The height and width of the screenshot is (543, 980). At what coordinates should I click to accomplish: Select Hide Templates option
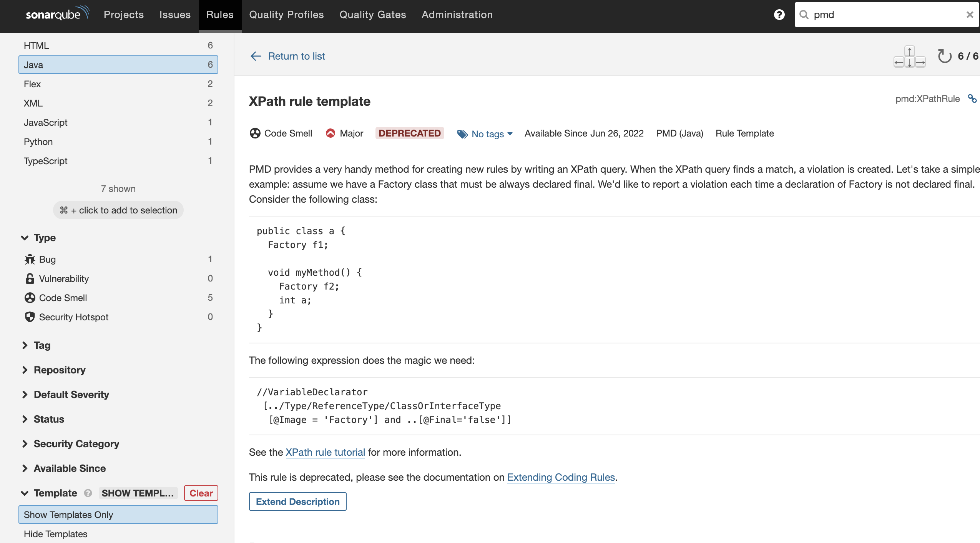point(118,534)
